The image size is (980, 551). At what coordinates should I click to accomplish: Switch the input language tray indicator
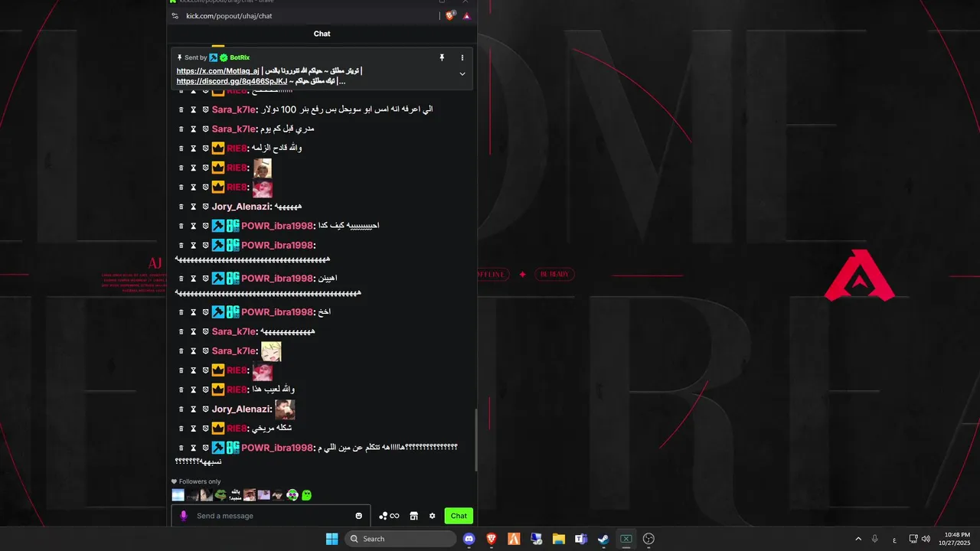894,540
